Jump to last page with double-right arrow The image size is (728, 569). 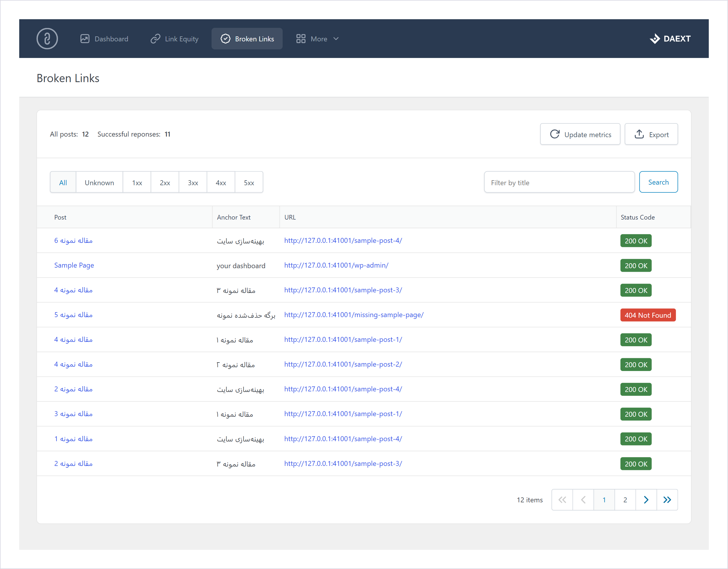667,500
